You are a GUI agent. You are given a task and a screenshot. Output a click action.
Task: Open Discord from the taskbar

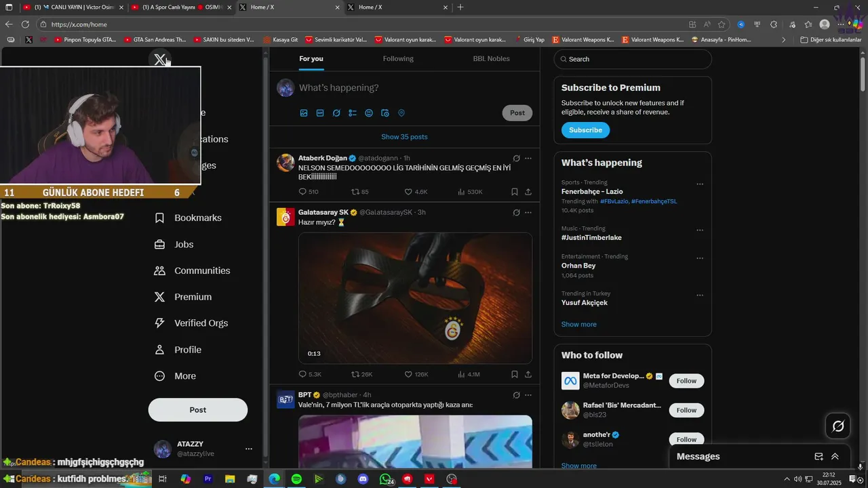[363, 479]
